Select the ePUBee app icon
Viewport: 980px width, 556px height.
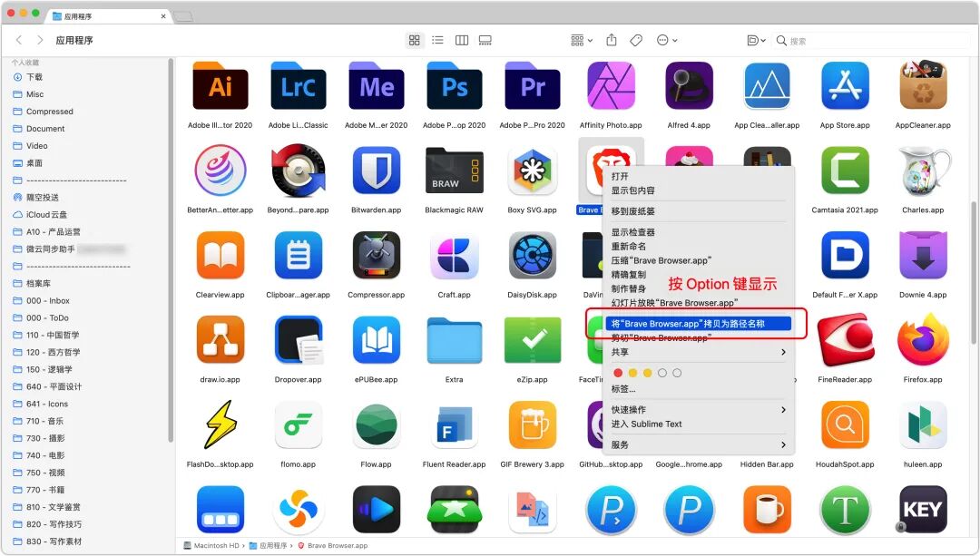tap(377, 340)
